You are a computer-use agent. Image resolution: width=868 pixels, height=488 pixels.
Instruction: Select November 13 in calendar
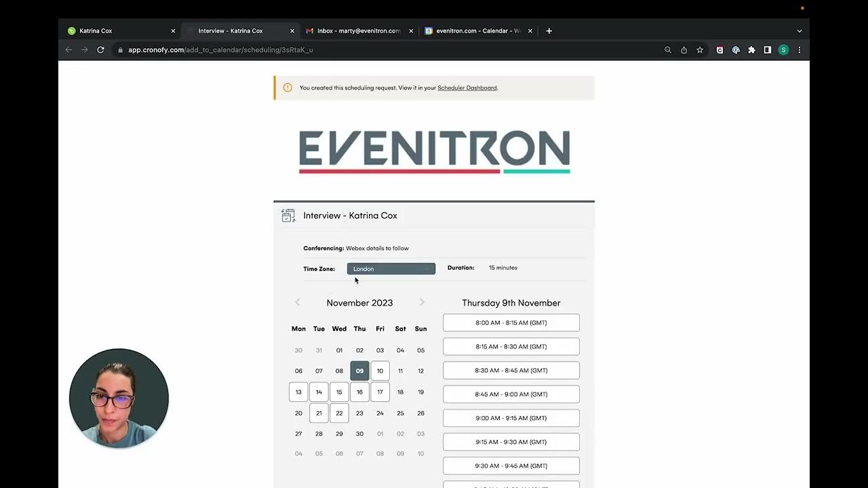[x=298, y=392]
